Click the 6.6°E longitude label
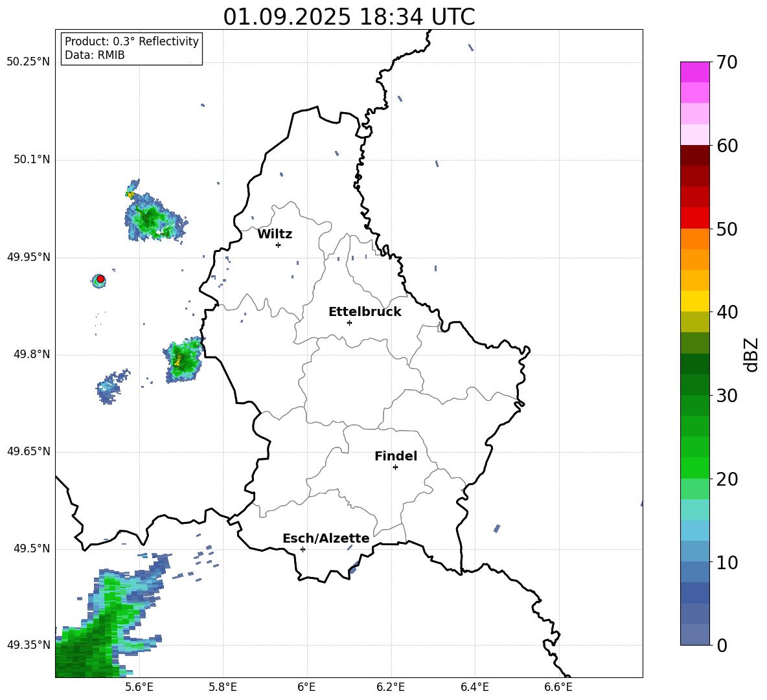The height and width of the screenshot is (700, 767). 558,687
